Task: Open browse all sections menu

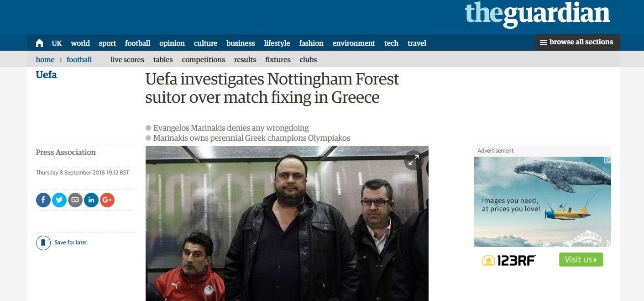Action: 577,42
